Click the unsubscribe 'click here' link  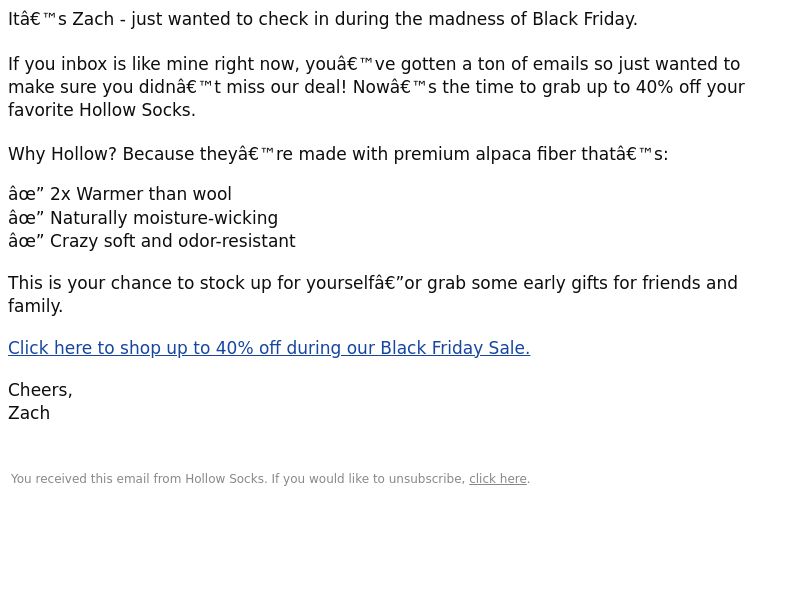497,479
